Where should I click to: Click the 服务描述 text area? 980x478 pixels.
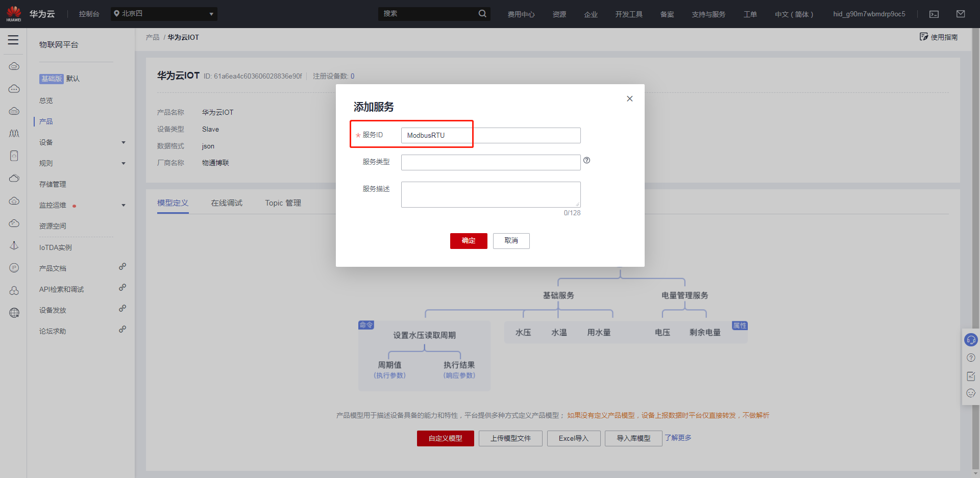click(x=491, y=194)
